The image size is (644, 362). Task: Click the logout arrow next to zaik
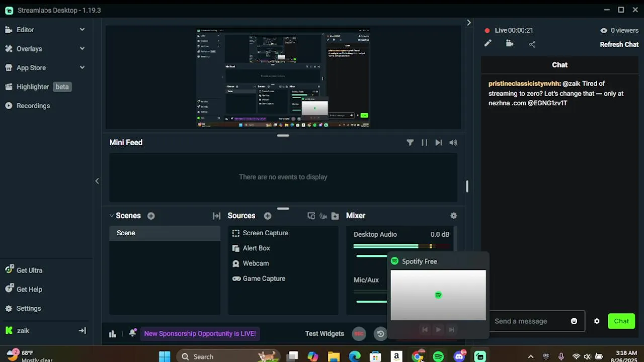[x=83, y=331]
